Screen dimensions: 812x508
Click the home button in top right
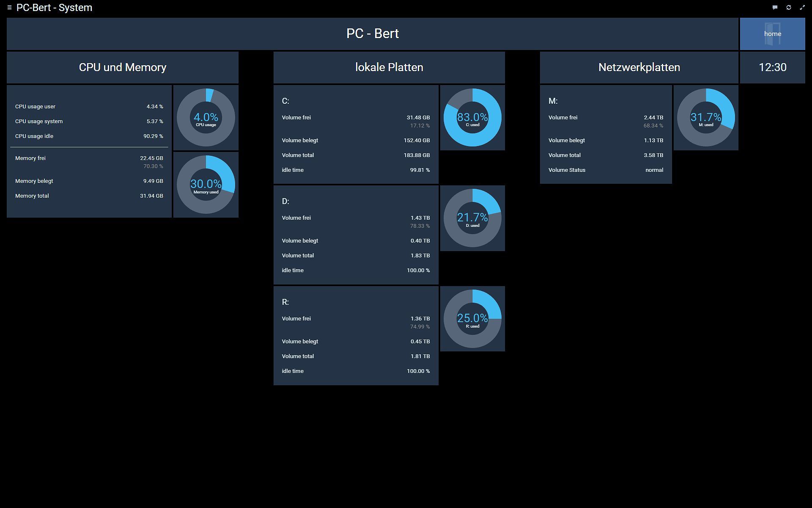point(772,33)
